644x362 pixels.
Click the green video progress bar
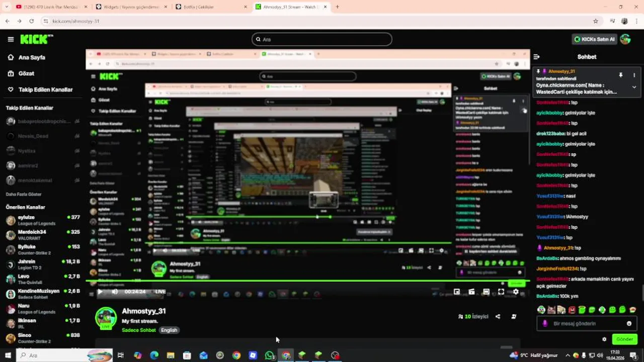click(307, 282)
